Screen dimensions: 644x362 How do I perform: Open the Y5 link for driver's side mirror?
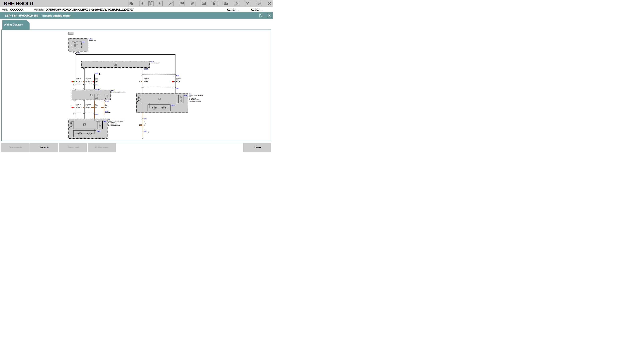tap(109, 120)
